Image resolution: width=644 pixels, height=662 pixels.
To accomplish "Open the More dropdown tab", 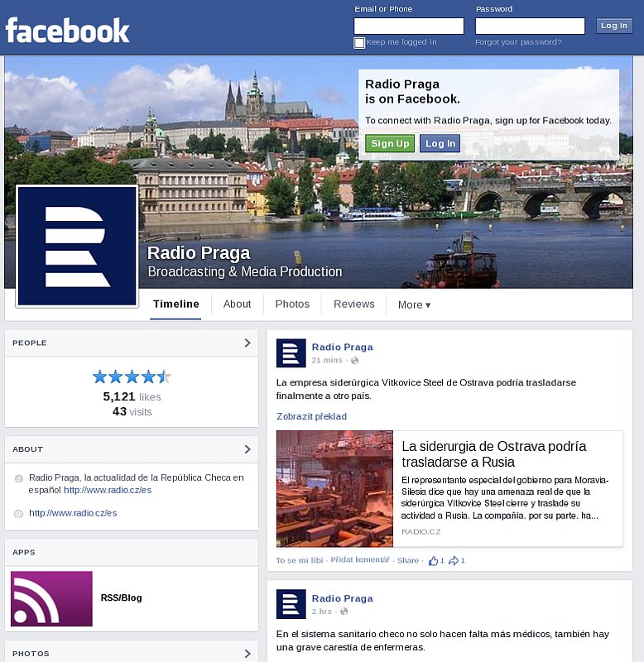I will point(414,305).
